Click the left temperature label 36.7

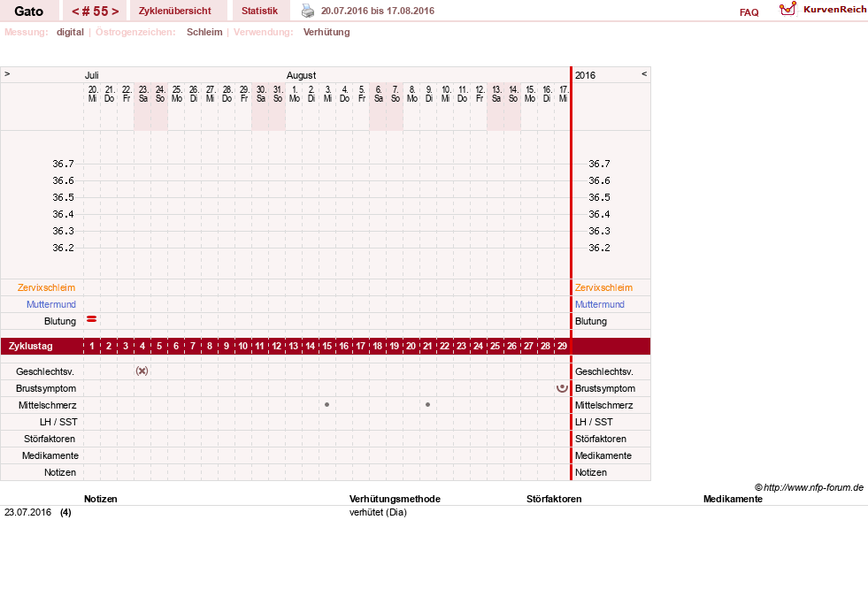point(63,164)
